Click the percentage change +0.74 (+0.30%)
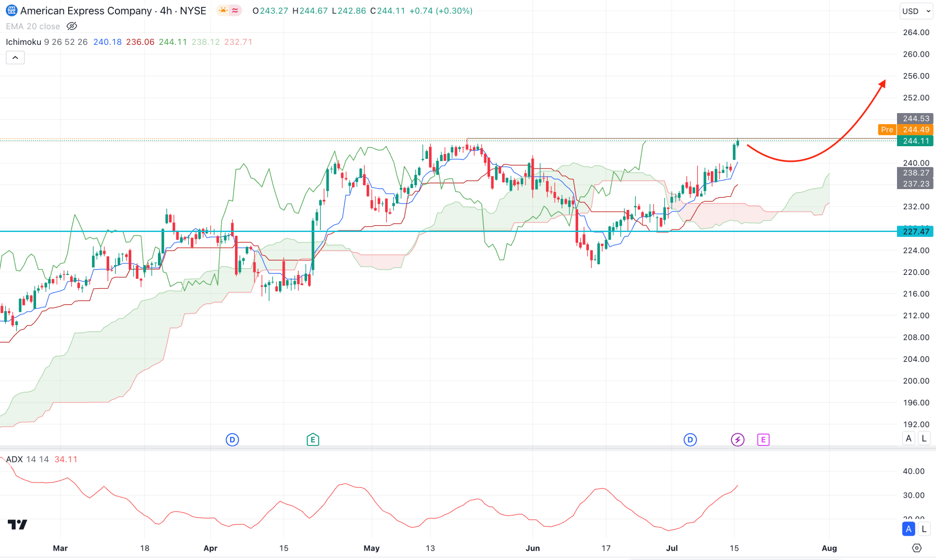The width and height of the screenshot is (936, 560). tap(441, 11)
